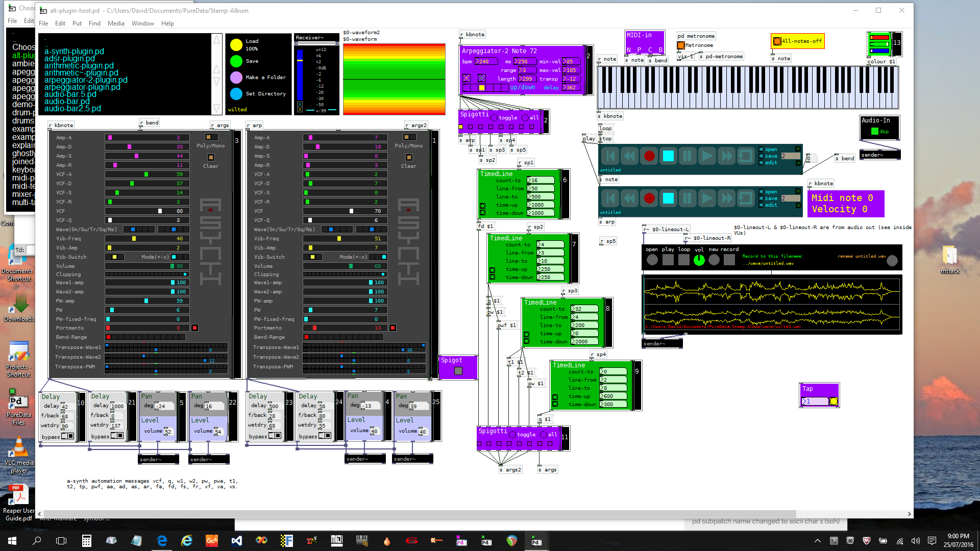Toggle the orange Metronome switch
This screenshot has width=980, height=551.
tap(681, 45)
